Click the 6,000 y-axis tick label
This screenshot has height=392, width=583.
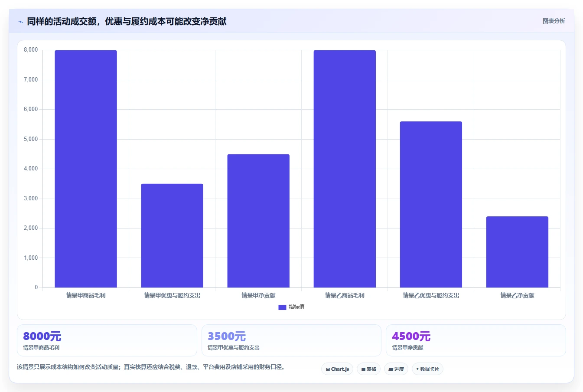(31, 109)
